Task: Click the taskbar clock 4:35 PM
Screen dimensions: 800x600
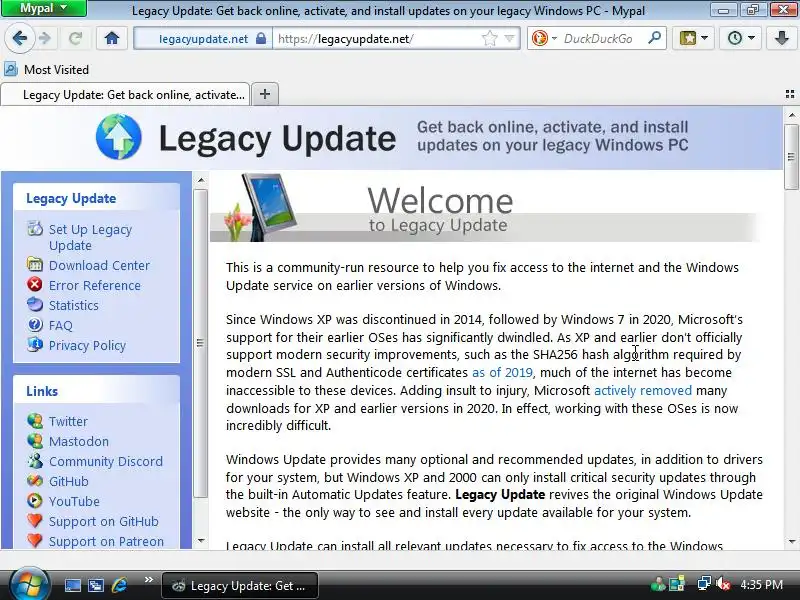Action: 761,585
